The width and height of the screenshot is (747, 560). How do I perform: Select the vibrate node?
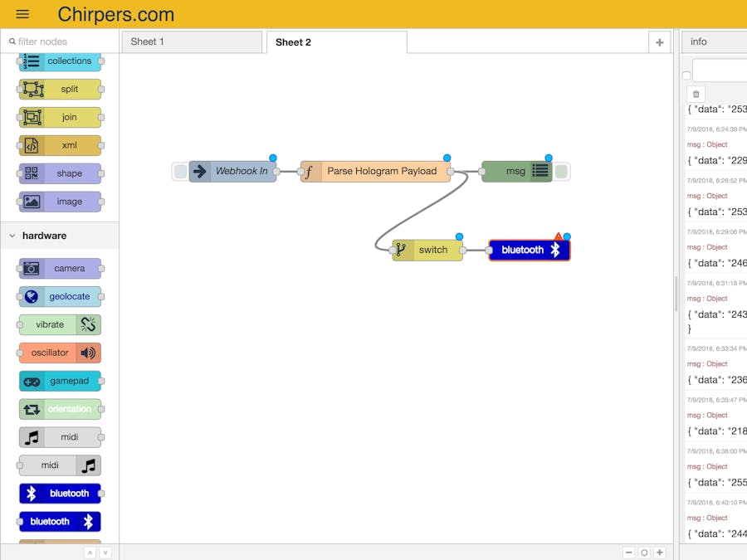click(x=58, y=324)
